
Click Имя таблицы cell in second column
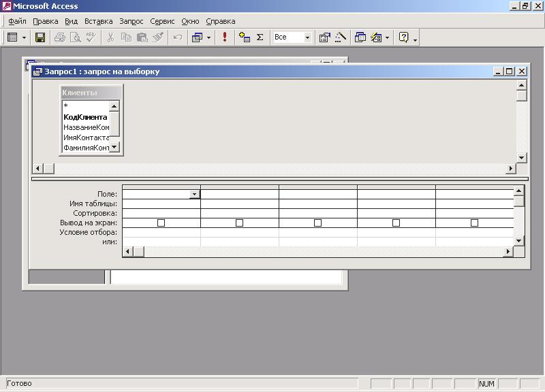click(x=240, y=203)
